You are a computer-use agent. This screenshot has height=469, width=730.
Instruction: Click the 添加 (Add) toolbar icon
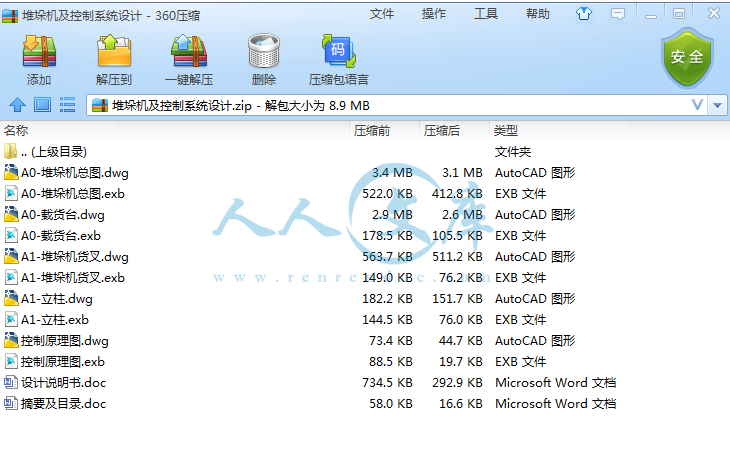pos(39,51)
